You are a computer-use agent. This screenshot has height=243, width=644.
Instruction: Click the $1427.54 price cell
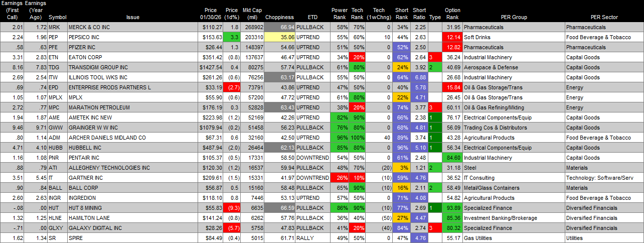coord(211,67)
